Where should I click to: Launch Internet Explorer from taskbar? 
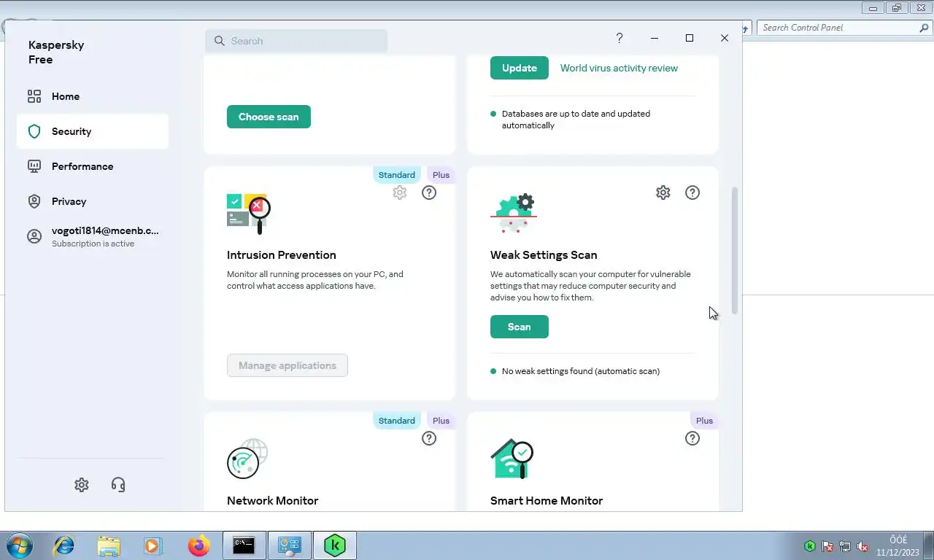point(64,545)
